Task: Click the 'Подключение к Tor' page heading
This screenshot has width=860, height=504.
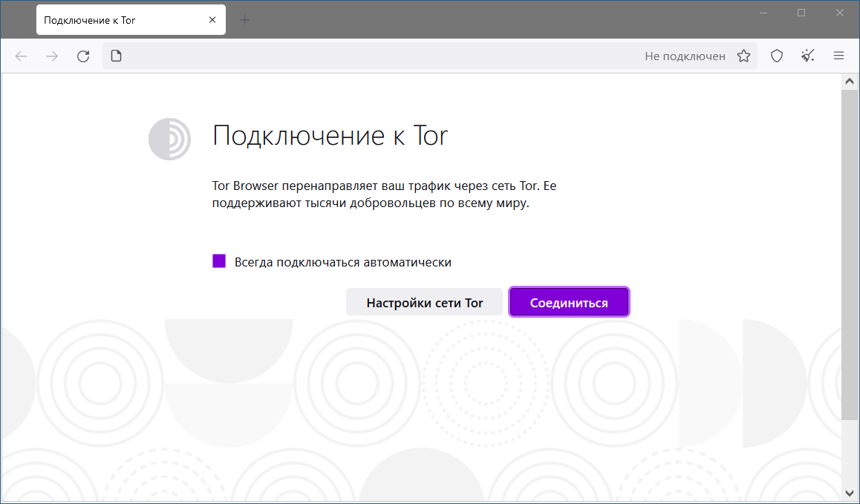Action: click(330, 135)
